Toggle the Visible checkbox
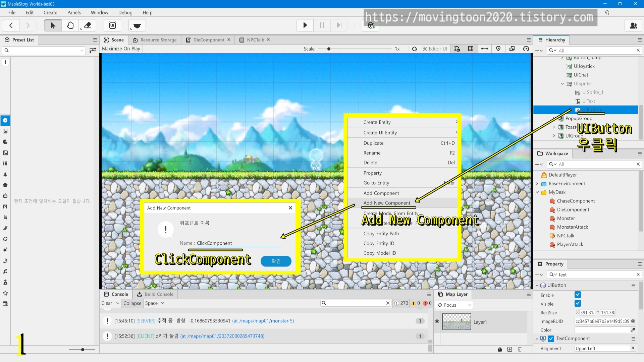The height and width of the screenshot is (362, 644). [578, 304]
